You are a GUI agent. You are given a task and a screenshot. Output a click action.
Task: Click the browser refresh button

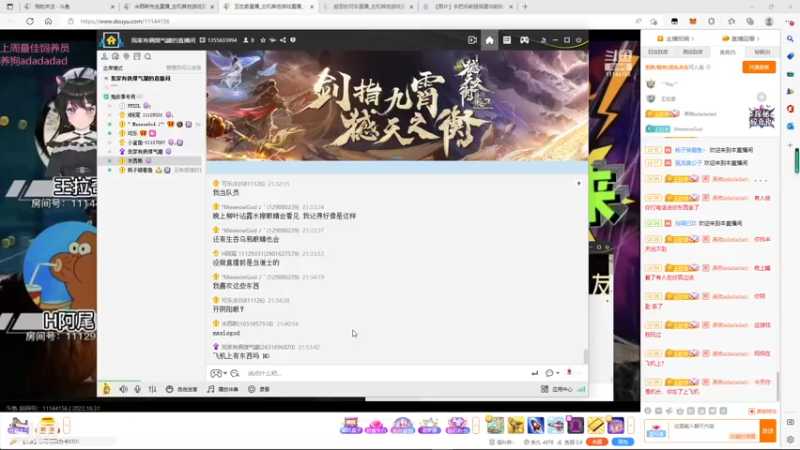(x=30, y=21)
